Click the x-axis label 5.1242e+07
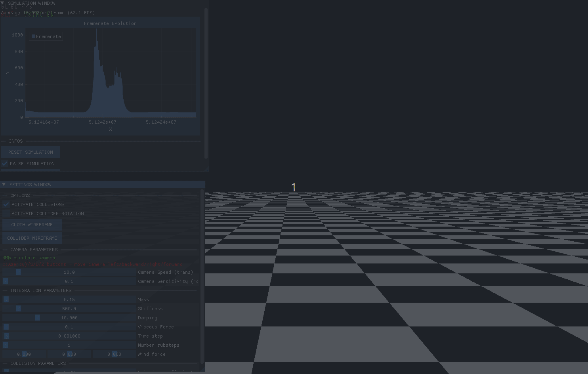This screenshot has width=588, height=374. (103, 122)
